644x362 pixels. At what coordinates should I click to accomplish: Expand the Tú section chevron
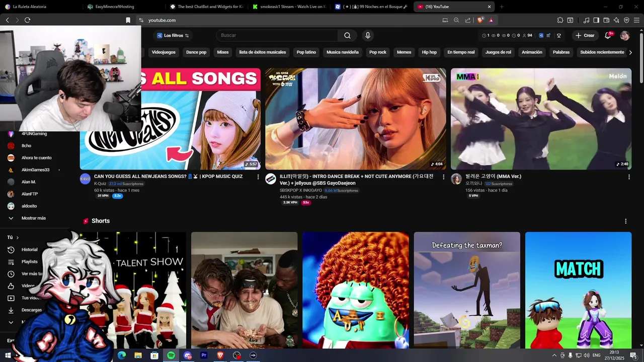(x=17, y=237)
